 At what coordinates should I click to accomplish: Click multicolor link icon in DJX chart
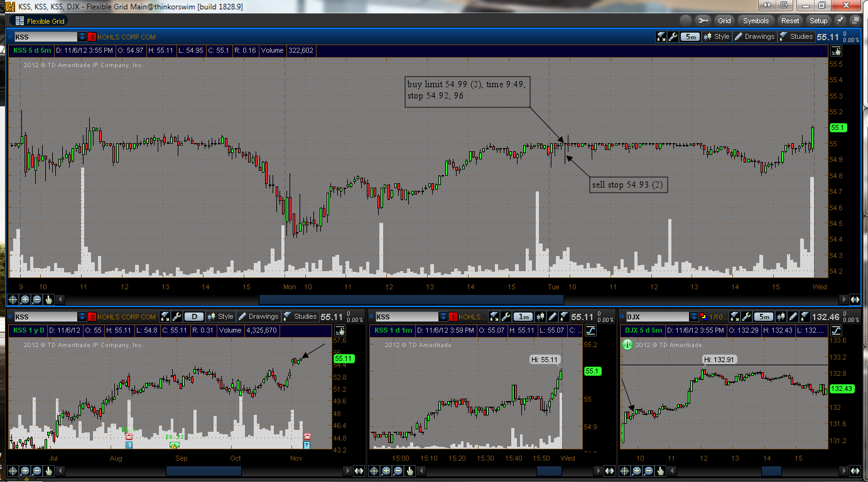(x=704, y=317)
